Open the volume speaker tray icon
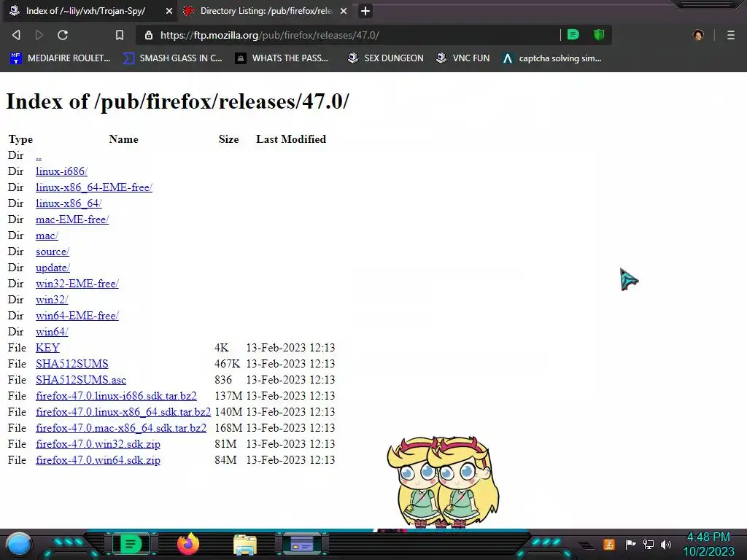 click(666, 544)
